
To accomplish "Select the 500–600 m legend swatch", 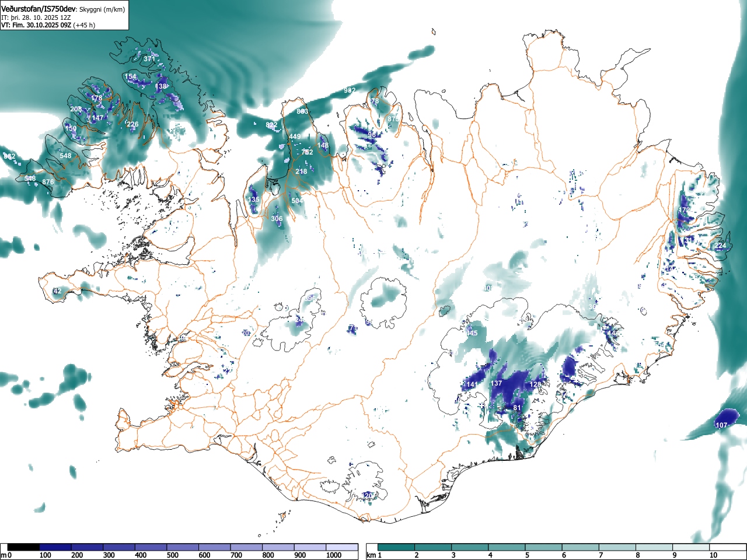I will pyautogui.click(x=183, y=547).
